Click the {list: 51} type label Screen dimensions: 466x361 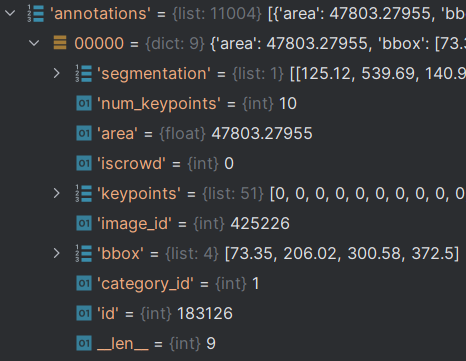click(233, 194)
